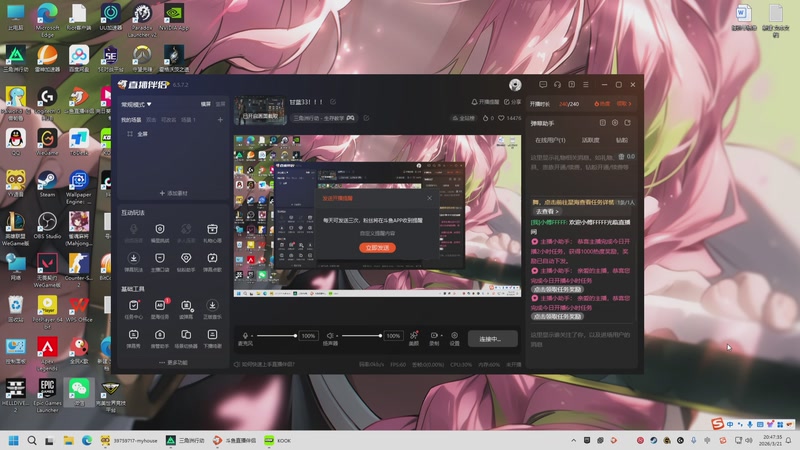
Task: Click the edit icon beside the game category tag
Action: point(366,118)
